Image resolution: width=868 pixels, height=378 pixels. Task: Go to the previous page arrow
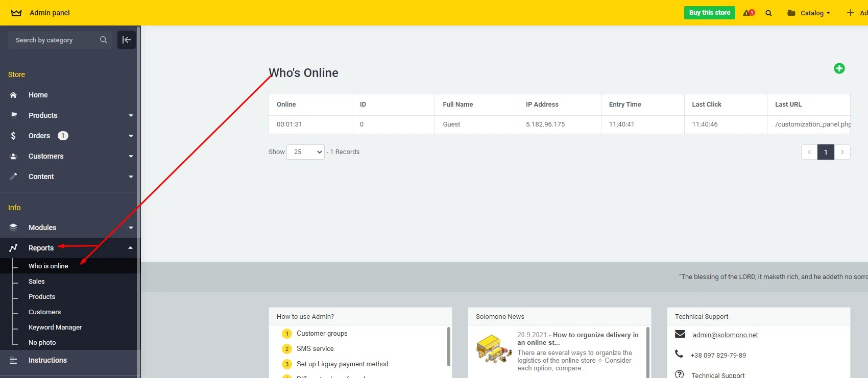click(x=809, y=152)
